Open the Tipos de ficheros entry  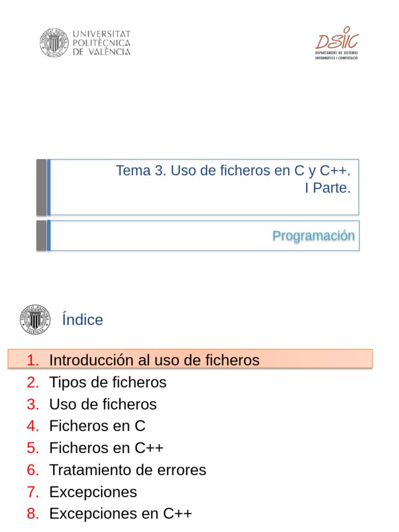point(108,382)
